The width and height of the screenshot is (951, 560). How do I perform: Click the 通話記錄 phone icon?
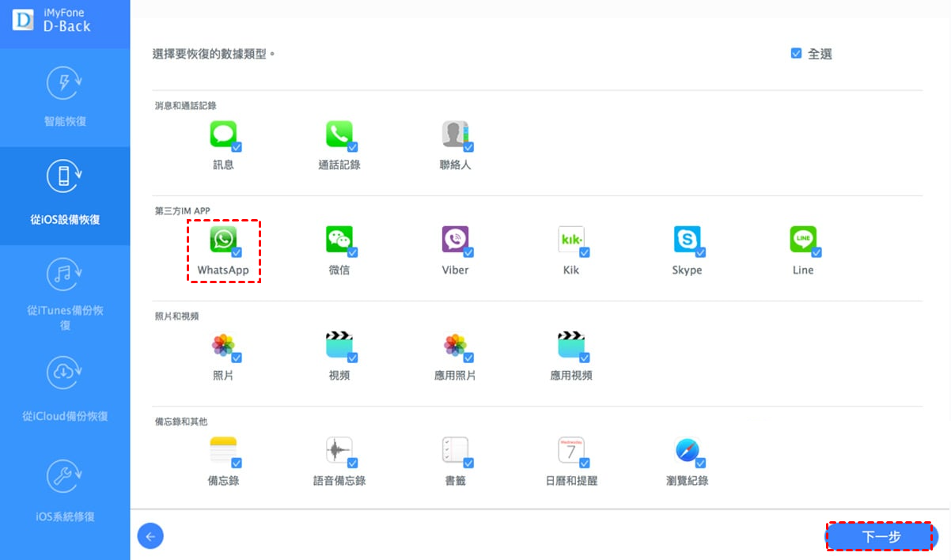point(339,134)
